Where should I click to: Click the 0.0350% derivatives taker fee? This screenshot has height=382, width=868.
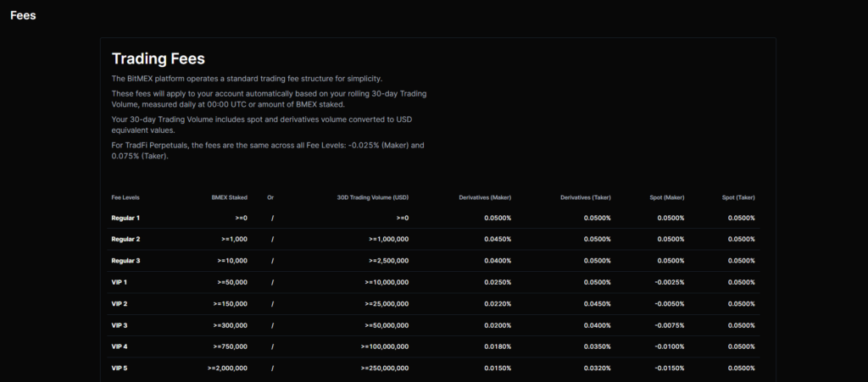point(598,346)
